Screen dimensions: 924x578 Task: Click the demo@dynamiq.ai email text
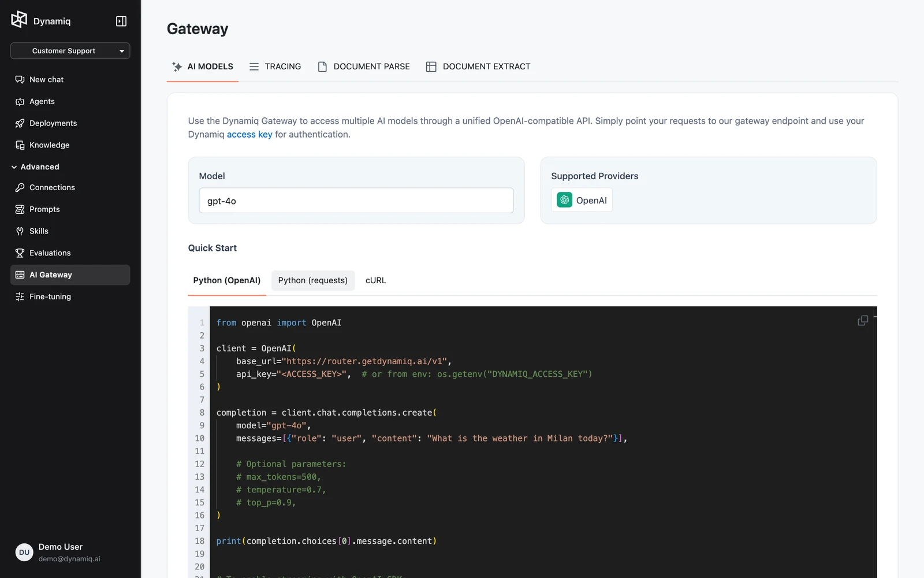(x=69, y=559)
